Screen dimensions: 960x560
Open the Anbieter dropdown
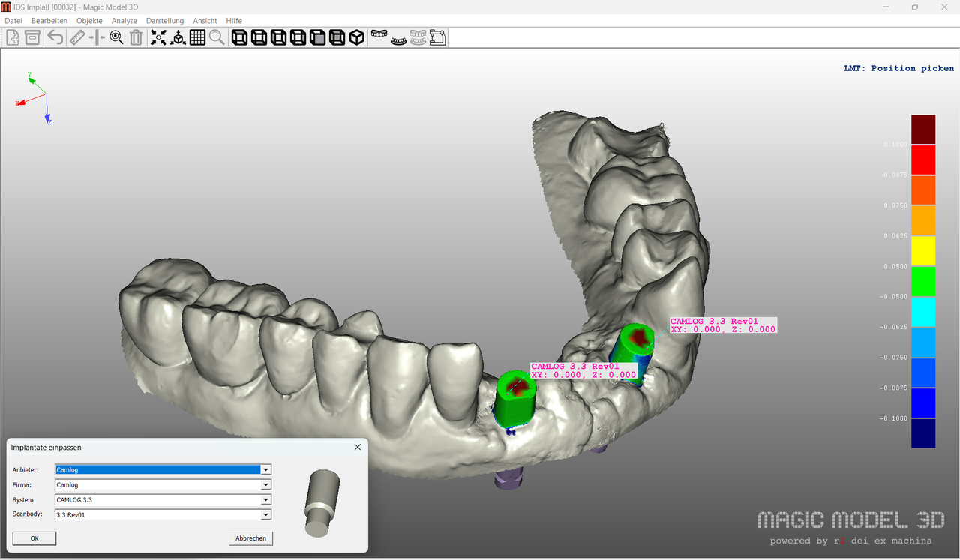[x=265, y=470]
